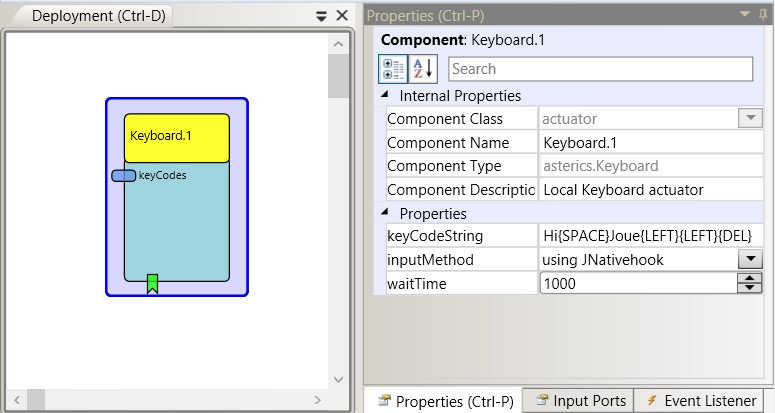775x413 pixels.
Task: Click the inputMethod value using JNativehook
Action: [603, 260]
